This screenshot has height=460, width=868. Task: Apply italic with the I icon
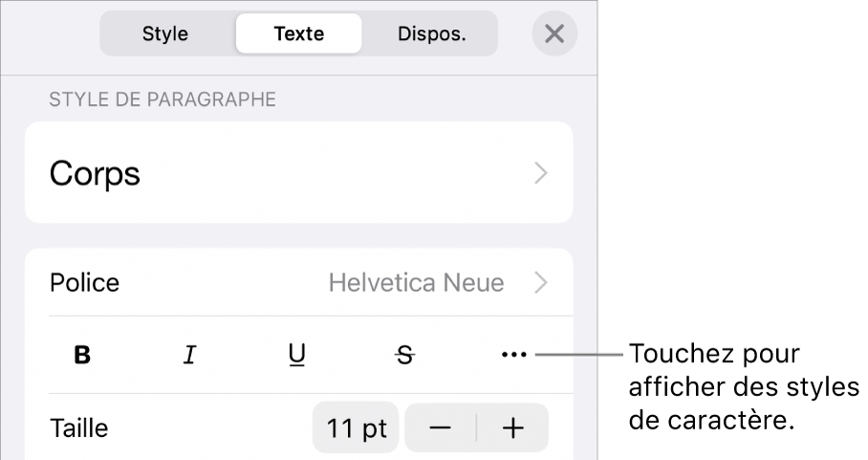click(x=190, y=356)
